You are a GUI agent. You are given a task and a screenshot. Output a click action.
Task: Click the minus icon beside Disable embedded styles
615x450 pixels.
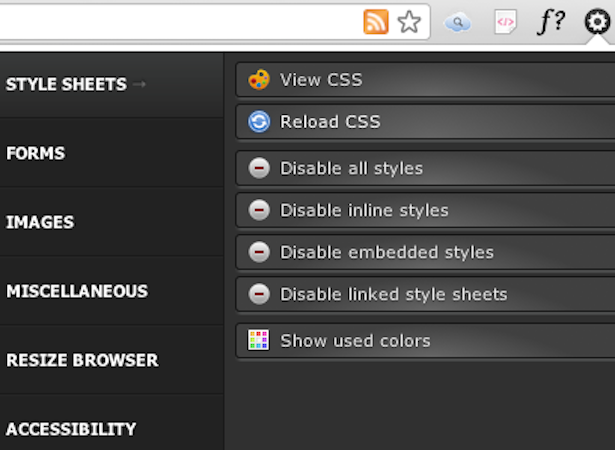click(x=259, y=252)
